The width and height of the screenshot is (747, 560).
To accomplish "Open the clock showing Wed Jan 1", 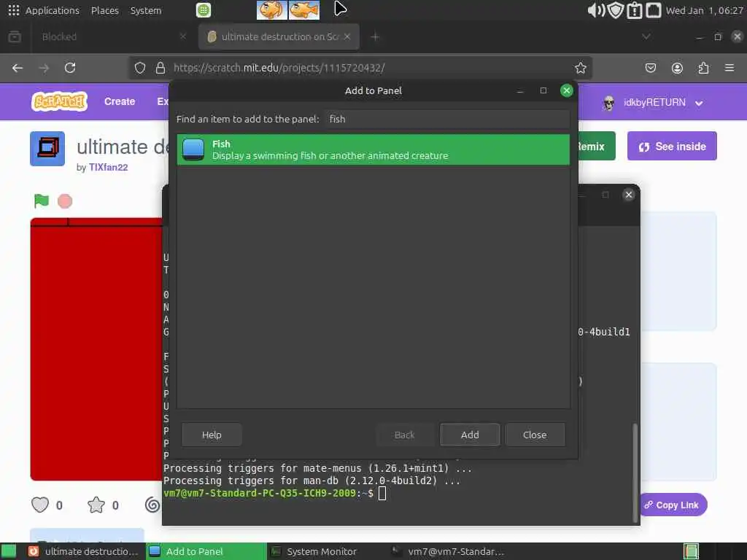I will 704,10.
